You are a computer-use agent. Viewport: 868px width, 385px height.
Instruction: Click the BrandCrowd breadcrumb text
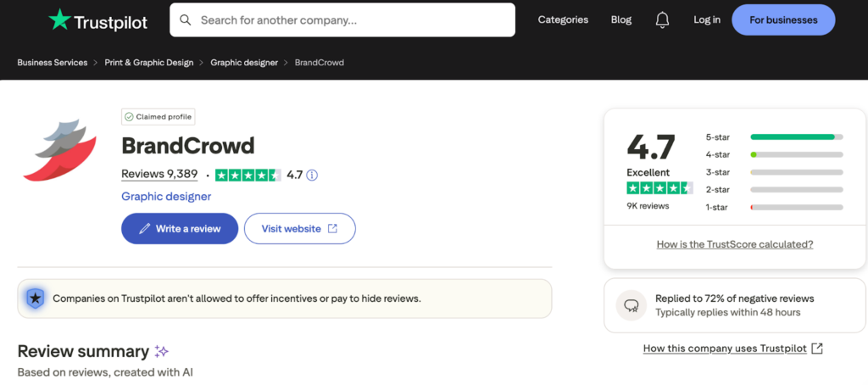point(320,63)
